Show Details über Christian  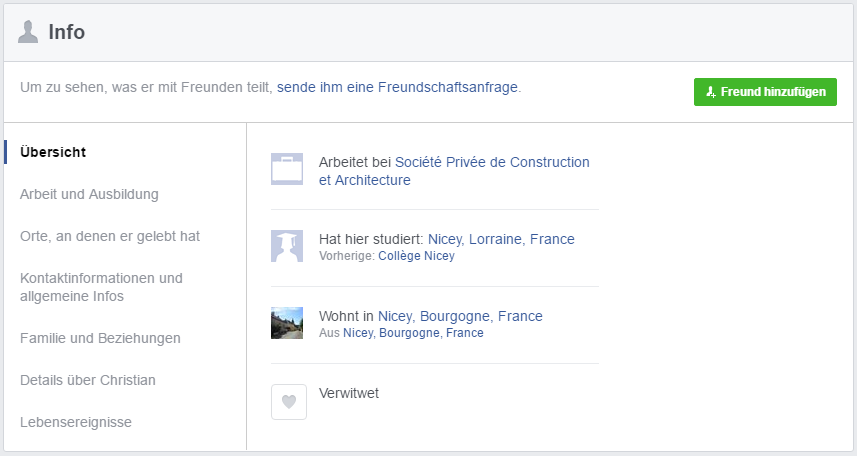click(x=87, y=380)
